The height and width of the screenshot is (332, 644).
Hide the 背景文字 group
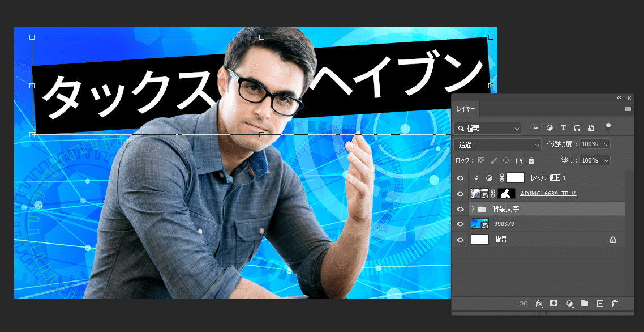click(461, 209)
